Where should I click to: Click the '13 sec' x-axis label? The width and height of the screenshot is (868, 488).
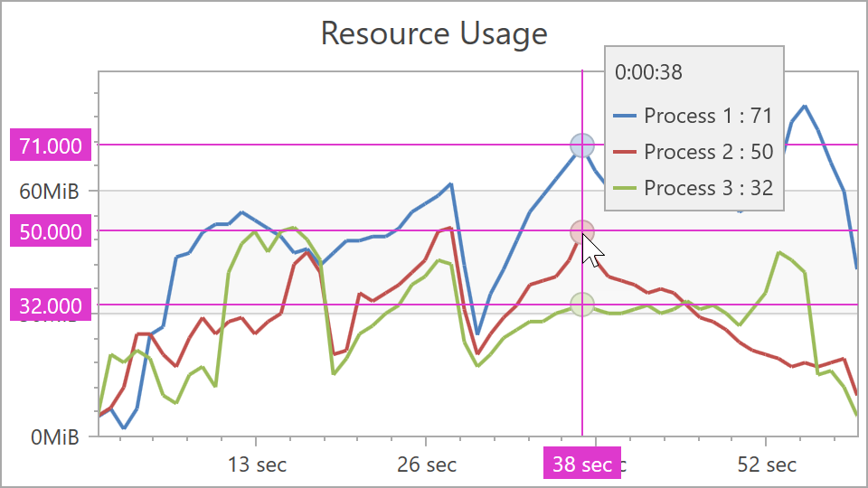tap(257, 465)
